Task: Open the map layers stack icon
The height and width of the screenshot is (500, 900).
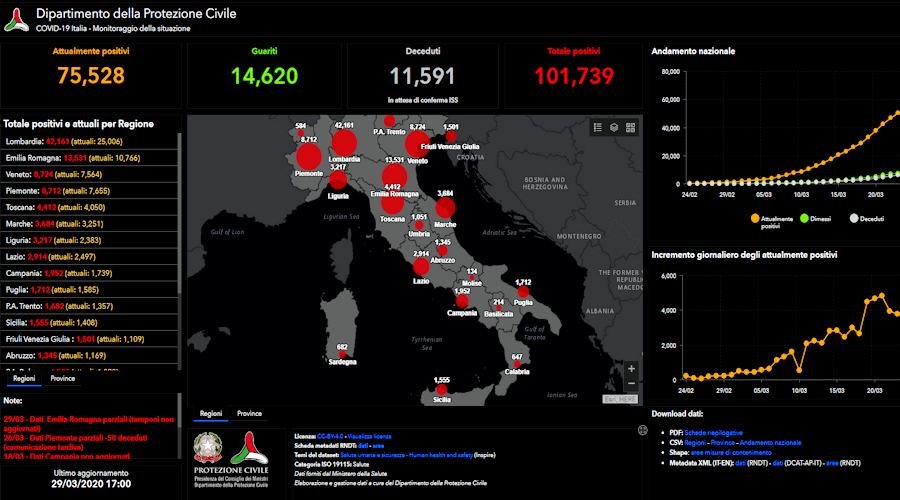Action: coord(614,127)
